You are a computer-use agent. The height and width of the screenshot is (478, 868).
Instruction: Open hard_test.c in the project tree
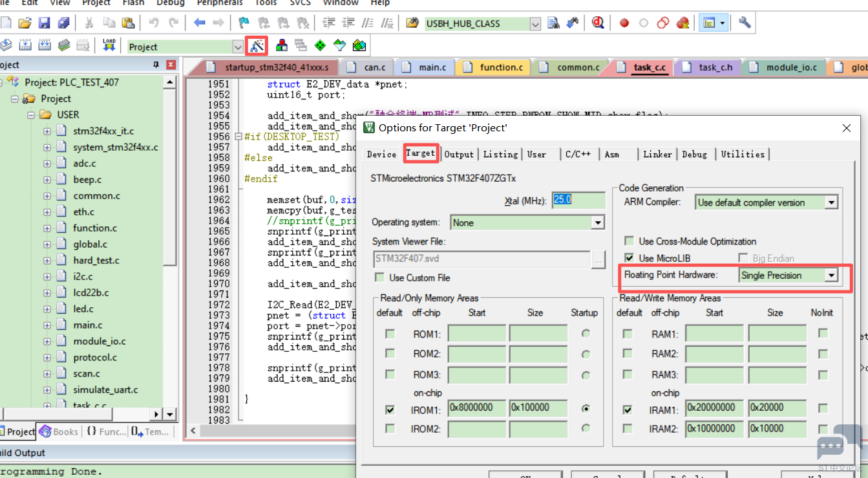(96, 261)
